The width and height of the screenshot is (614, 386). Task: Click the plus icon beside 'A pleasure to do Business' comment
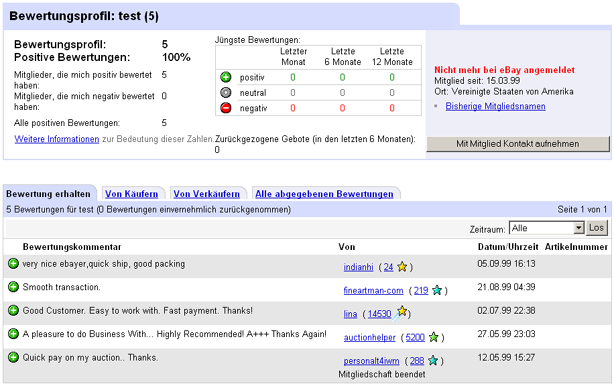(13, 334)
